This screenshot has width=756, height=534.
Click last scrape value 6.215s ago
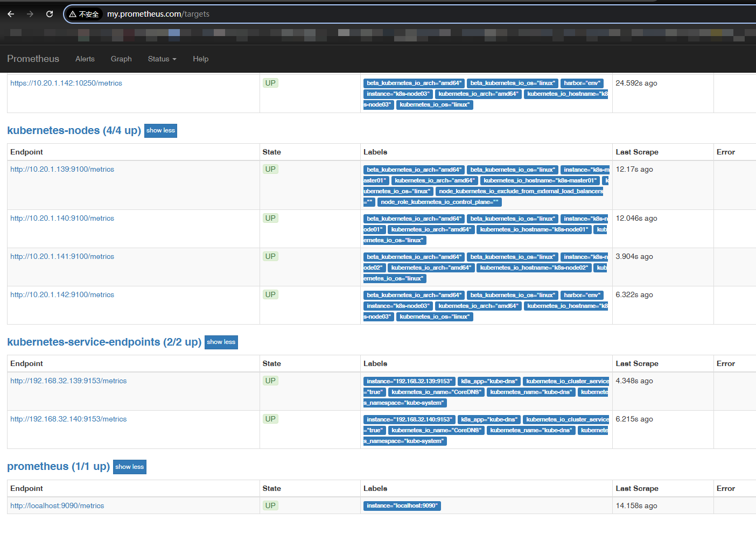(x=634, y=419)
